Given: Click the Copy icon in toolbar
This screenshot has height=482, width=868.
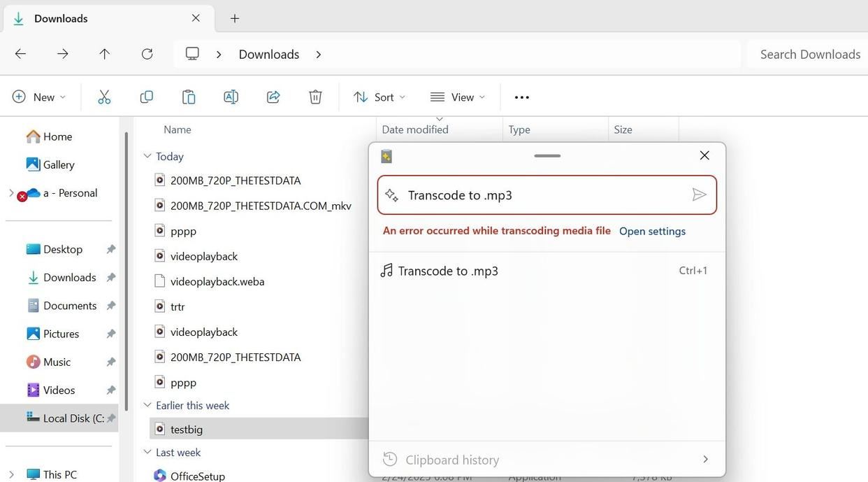Looking at the screenshot, I should coord(146,97).
